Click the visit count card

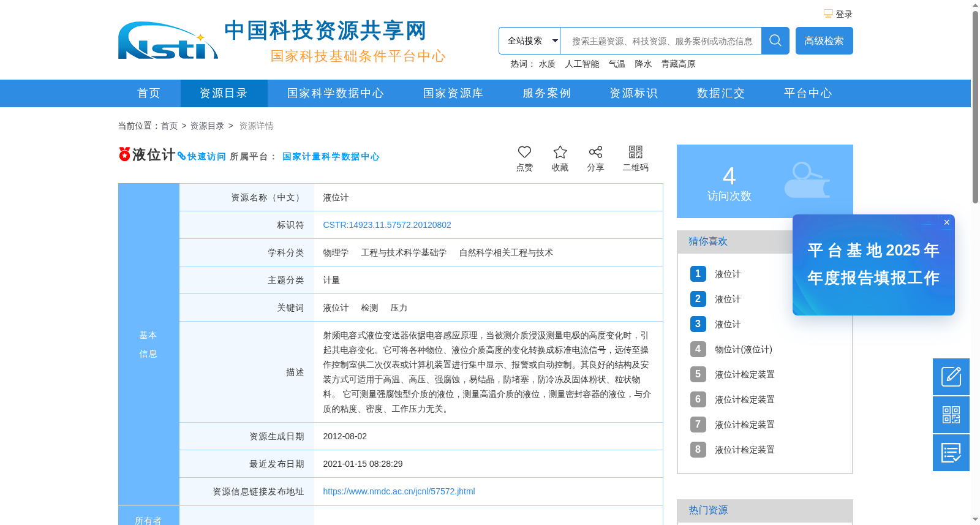[x=765, y=181]
